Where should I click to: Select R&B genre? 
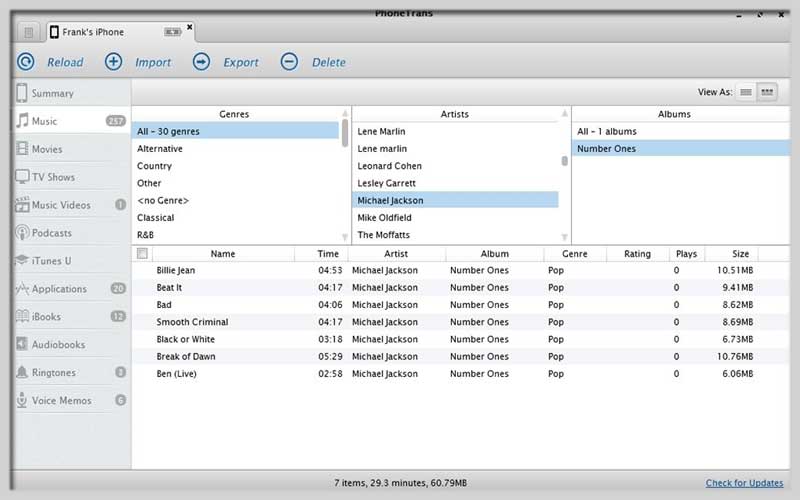[235, 235]
